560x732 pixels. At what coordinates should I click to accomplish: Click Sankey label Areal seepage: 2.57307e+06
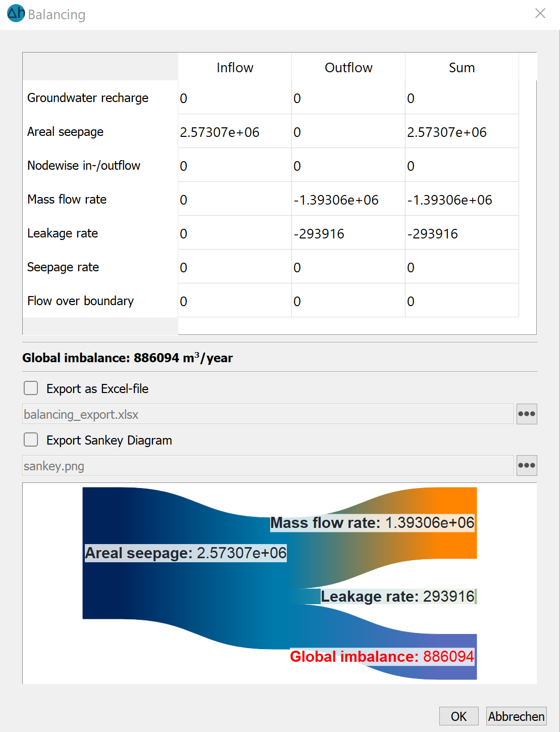186,553
